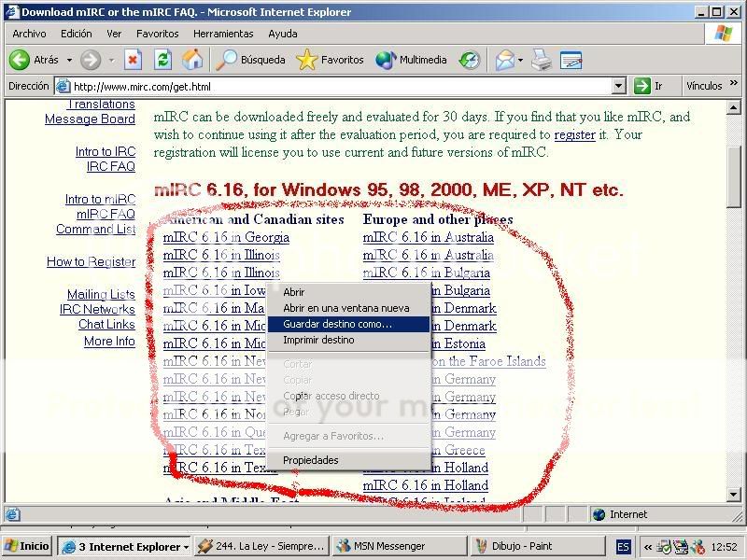This screenshot has height=560, width=747.
Task: Open mail button dropdown arrow
Action: [520, 61]
